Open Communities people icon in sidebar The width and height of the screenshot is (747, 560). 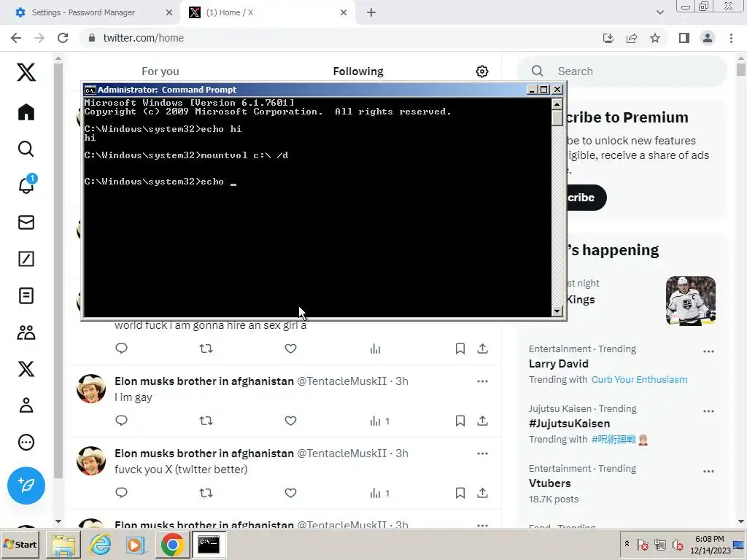coord(26,332)
